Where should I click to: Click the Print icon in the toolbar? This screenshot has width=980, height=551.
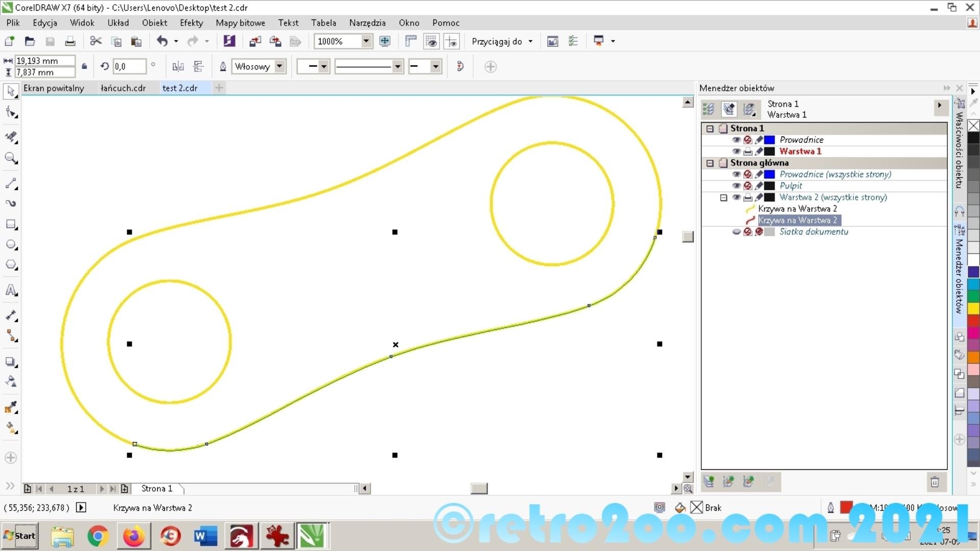click(x=70, y=41)
